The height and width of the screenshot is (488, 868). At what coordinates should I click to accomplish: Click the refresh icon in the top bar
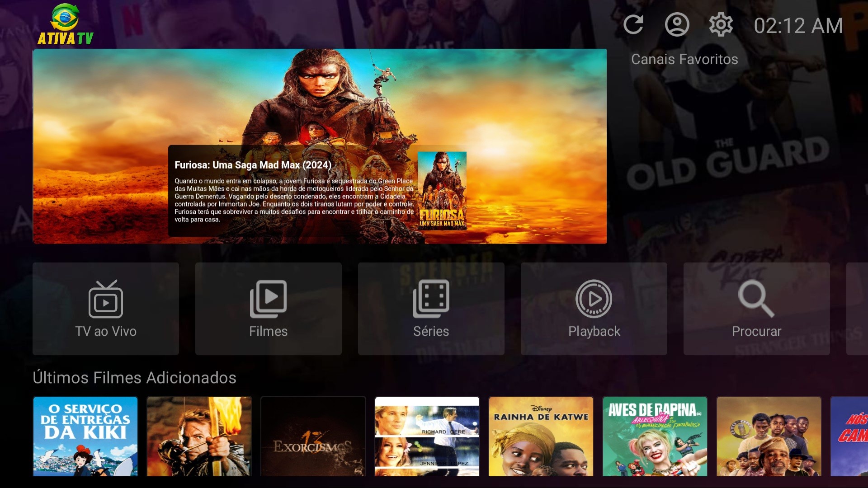coord(633,25)
